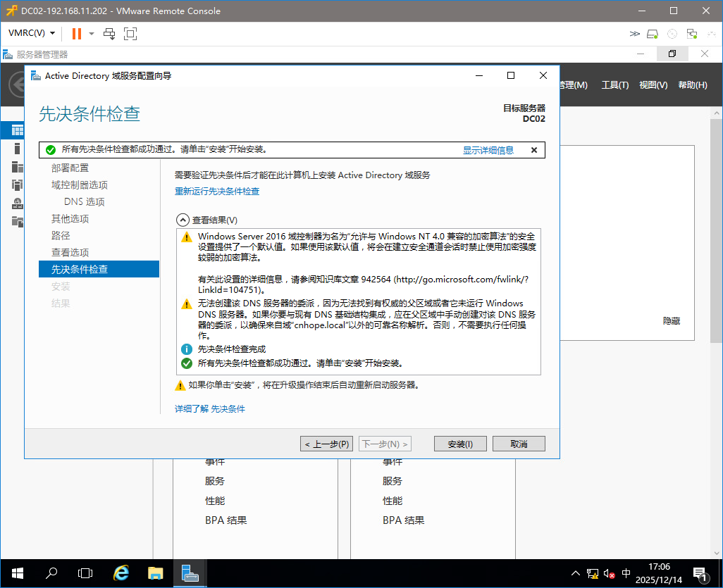The image size is (723, 588).
Task: Click 性能 in the left server tile
Action: [x=215, y=501]
